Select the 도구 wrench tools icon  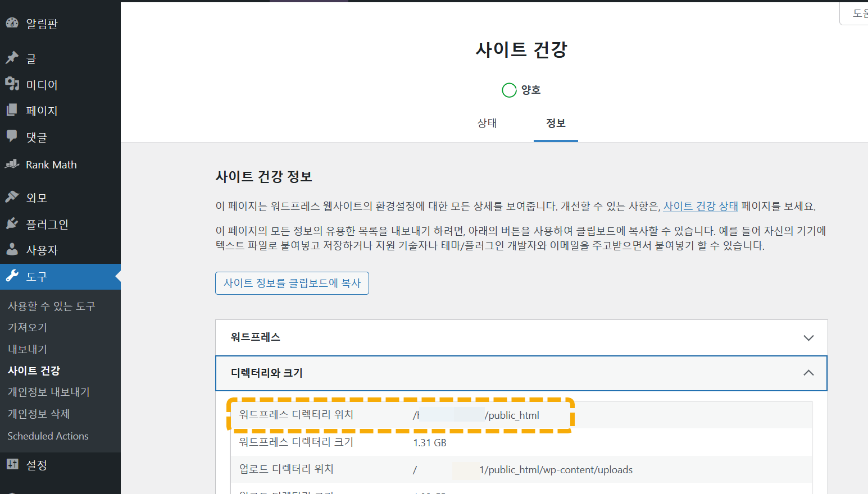11,276
